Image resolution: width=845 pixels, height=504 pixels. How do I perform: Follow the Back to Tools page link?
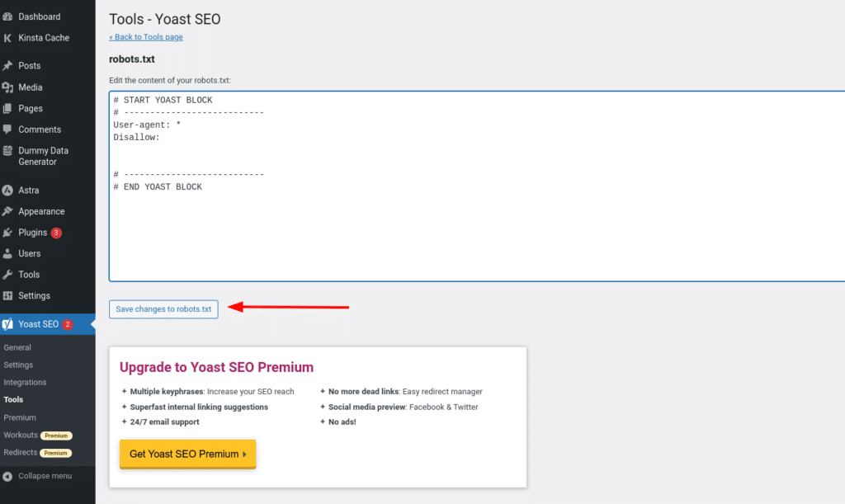click(x=146, y=36)
